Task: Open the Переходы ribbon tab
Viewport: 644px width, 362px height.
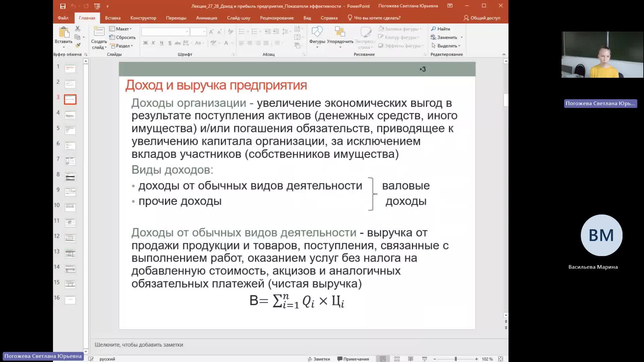Action: 176,18
